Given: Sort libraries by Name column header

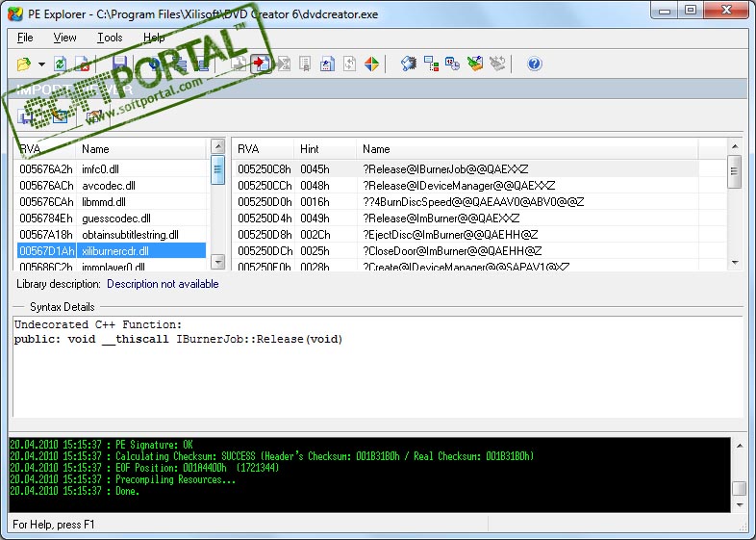Looking at the screenshot, I should click(x=140, y=149).
